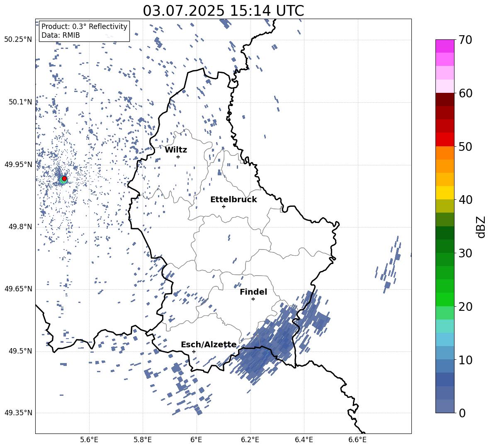Click the 50.1°N latitude label
Screen dimensions: 491x448
pyautogui.click(x=20, y=102)
